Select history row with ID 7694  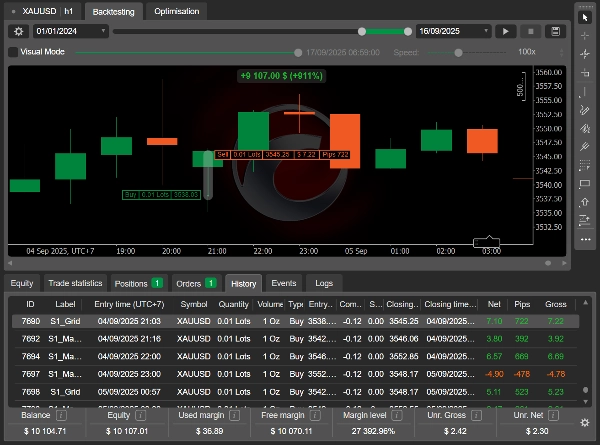[x=295, y=357]
